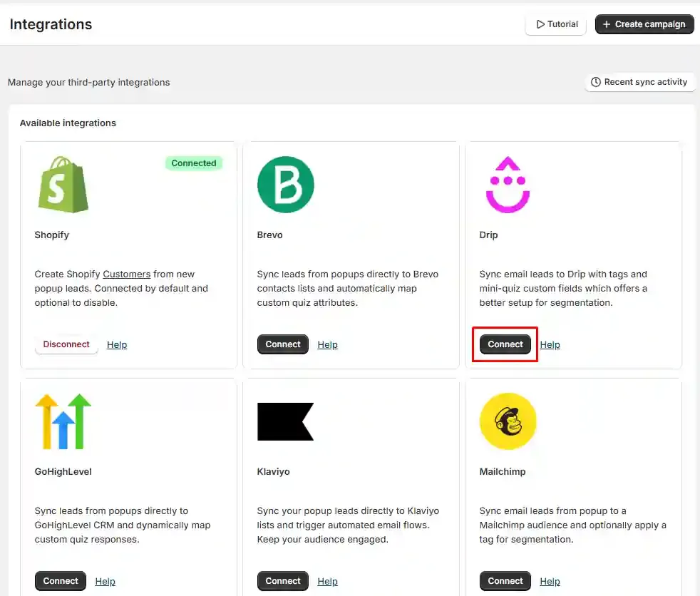This screenshot has width=700, height=596.
Task: Connect the Drip integration
Action: coord(505,344)
